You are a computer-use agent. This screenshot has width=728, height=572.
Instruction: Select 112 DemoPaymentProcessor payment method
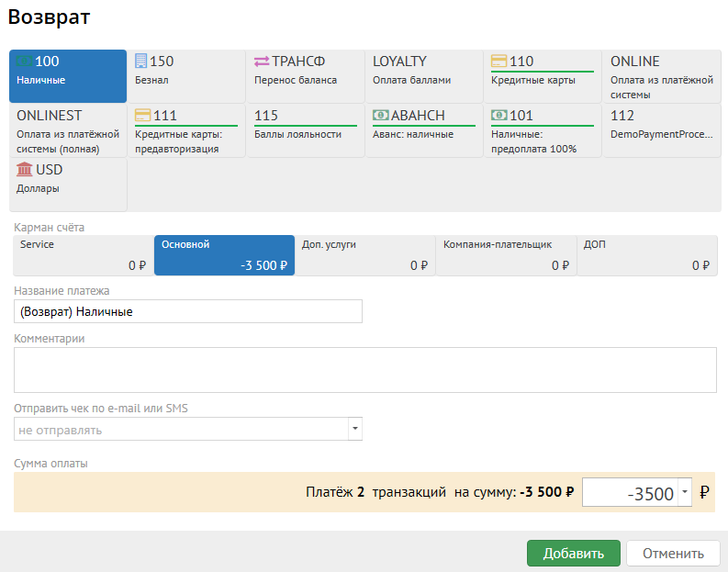[x=661, y=125]
